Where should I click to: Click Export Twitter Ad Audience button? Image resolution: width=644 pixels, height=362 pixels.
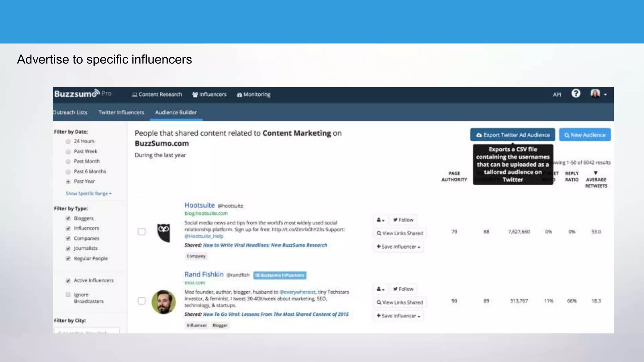pyautogui.click(x=513, y=135)
